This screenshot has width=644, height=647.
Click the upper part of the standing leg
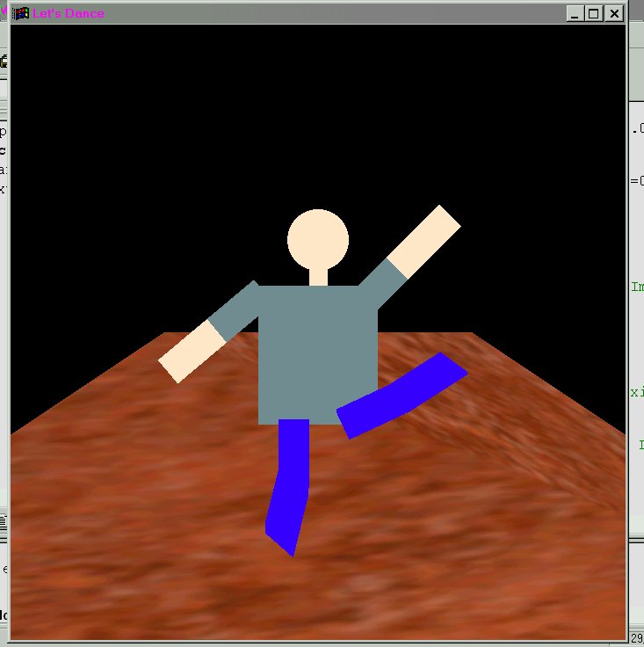coord(293,448)
